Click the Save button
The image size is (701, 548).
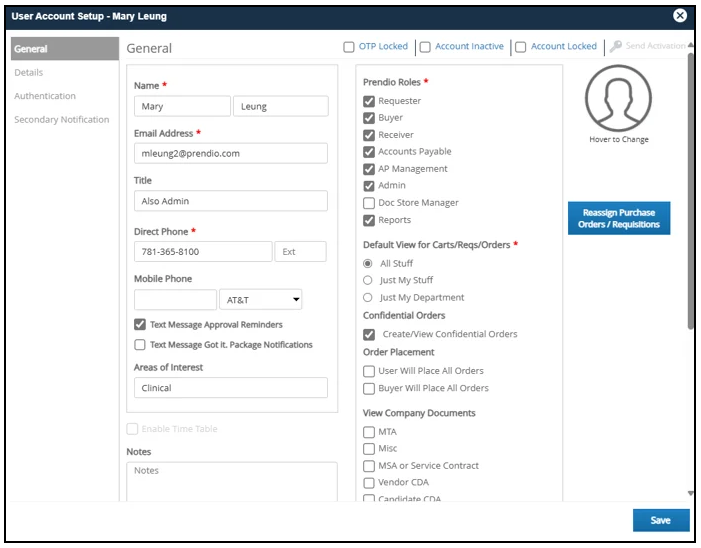tap(660, 520)
